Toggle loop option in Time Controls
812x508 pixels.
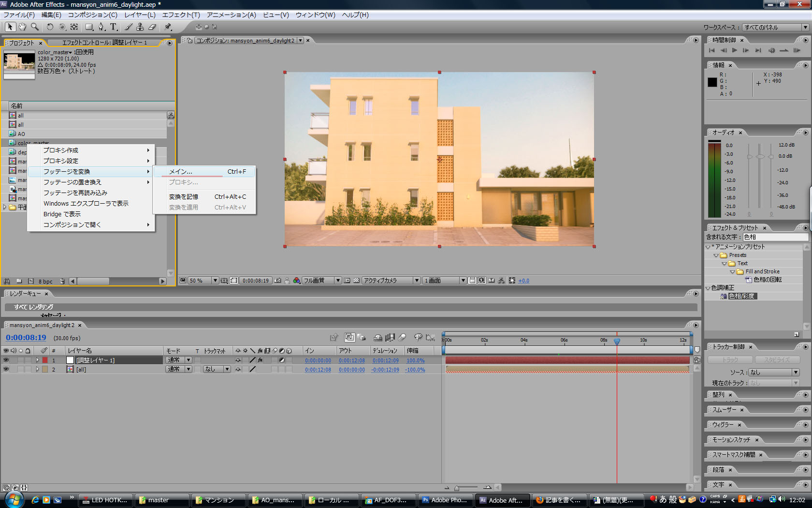[x=784, y=50]
